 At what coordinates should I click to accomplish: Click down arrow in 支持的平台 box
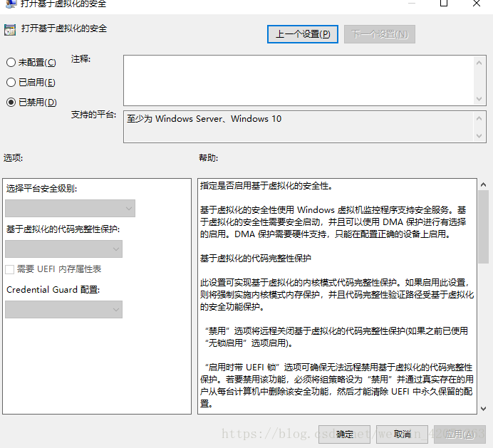tap(481, 135)
